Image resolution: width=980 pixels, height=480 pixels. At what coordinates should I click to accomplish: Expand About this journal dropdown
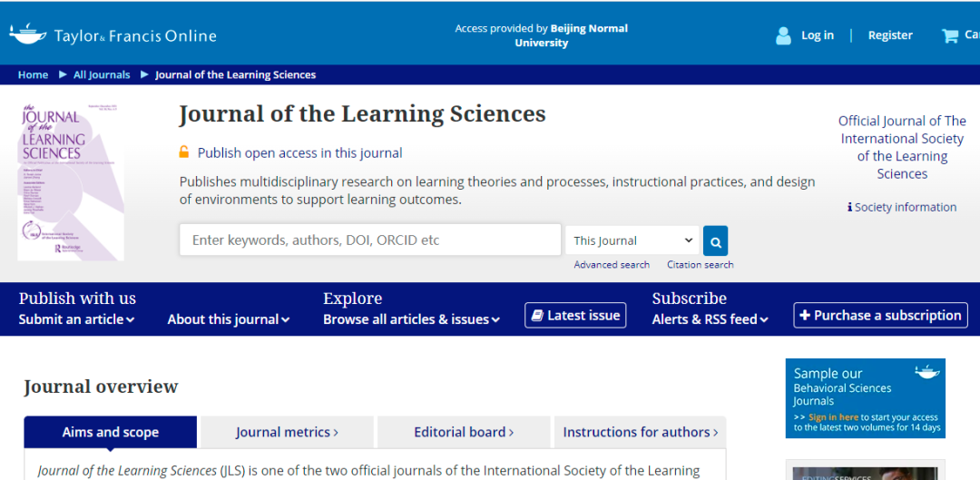point(229,319)
